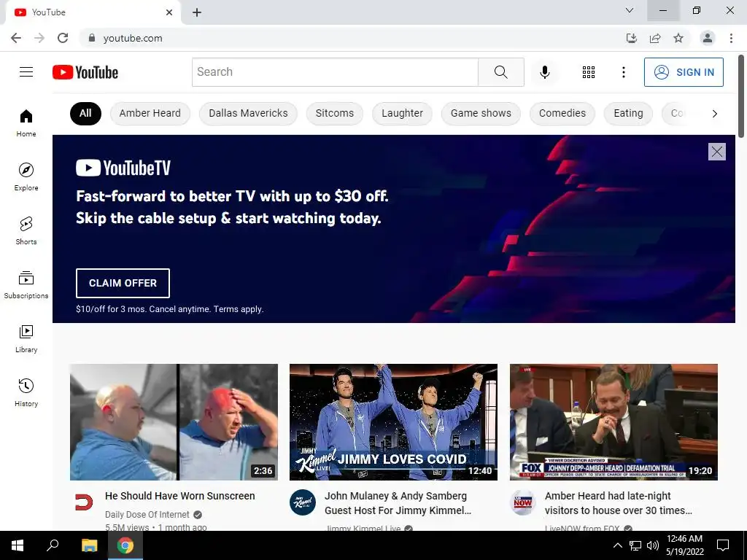This screenshot has height=560, width=747.
Task: Click the YouTube logo
Action: (x=85, y=72)
